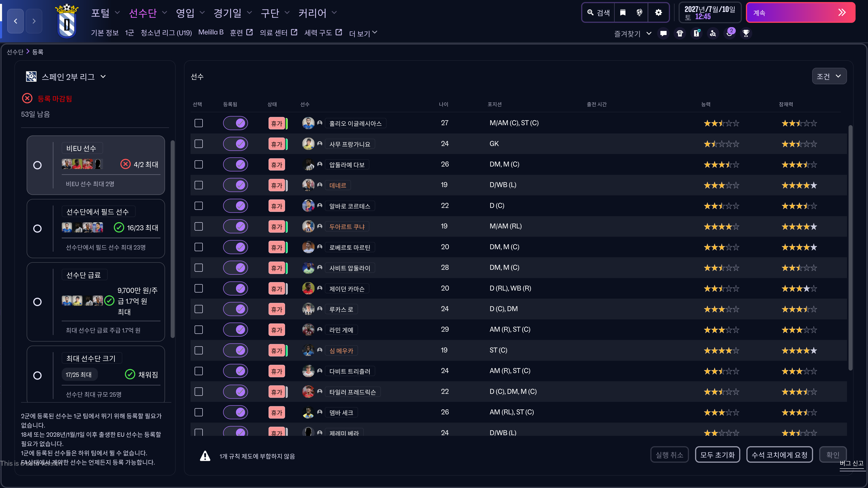
Task: Click the trophy competitions shortcut icon
Action: 746,33
